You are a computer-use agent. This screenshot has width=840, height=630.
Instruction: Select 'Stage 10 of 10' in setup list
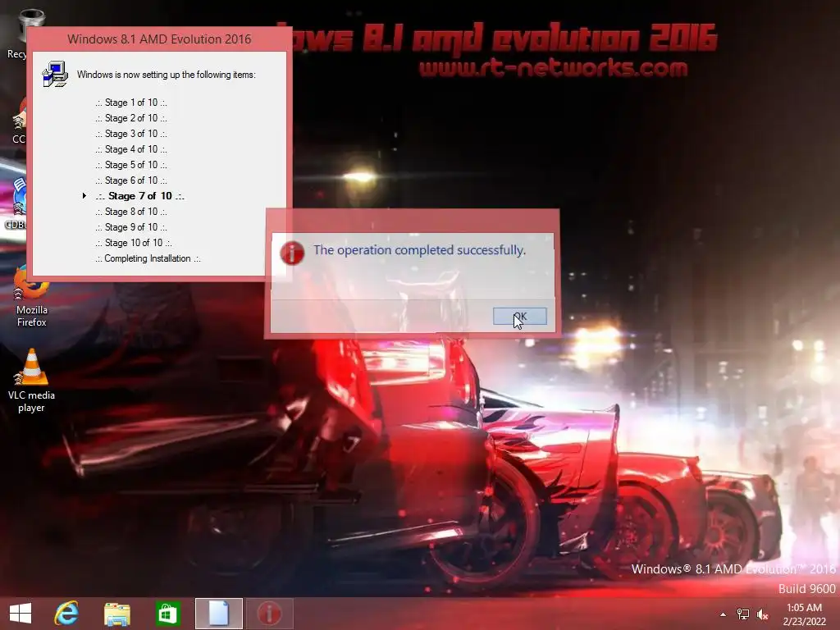coord(134,243)
